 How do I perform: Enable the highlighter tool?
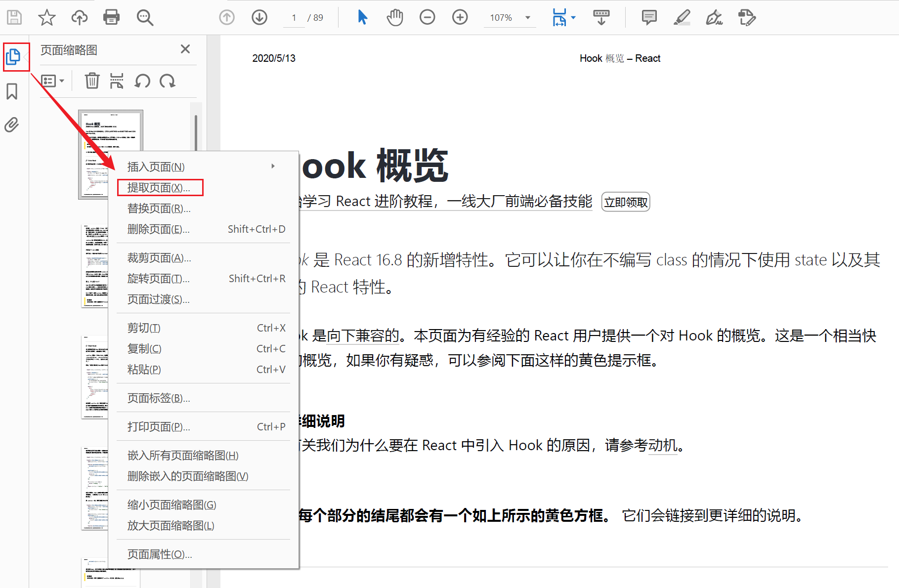click(x=681, y=17)
